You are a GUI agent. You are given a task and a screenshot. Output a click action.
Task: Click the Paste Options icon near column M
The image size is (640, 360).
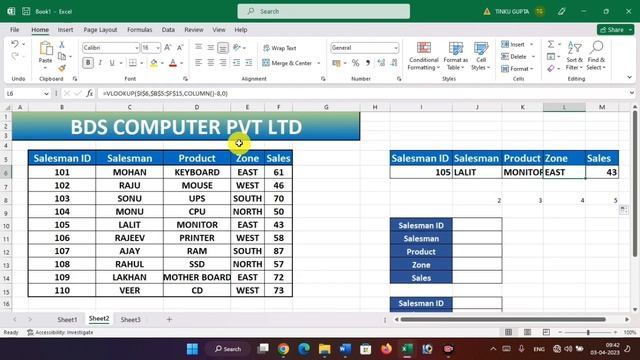point(623,210)
